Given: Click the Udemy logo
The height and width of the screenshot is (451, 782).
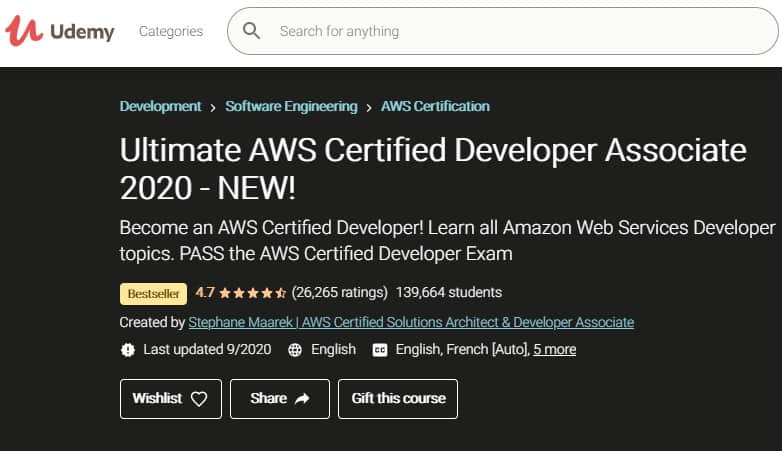Looking at the screenshot, I should [60, 31].
